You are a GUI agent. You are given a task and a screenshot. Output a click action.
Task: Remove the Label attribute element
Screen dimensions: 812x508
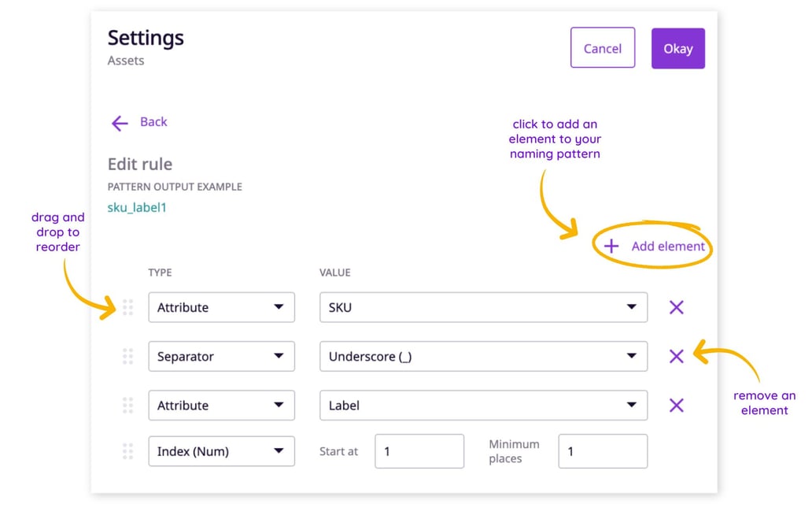(676, 405)
